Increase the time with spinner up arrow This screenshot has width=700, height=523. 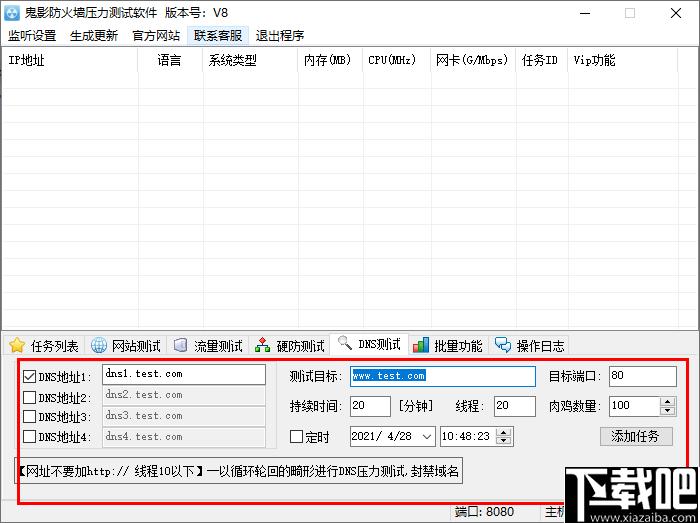coord(504,432)
